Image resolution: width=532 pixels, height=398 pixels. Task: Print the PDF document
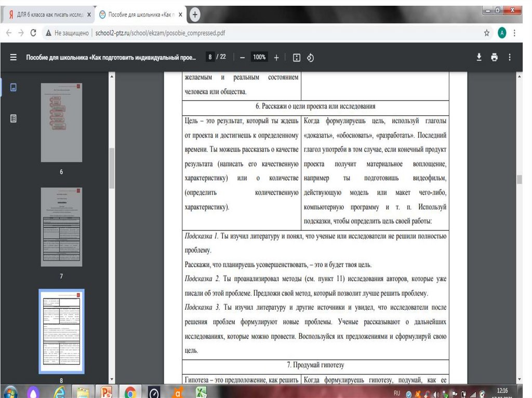point(494,58)
